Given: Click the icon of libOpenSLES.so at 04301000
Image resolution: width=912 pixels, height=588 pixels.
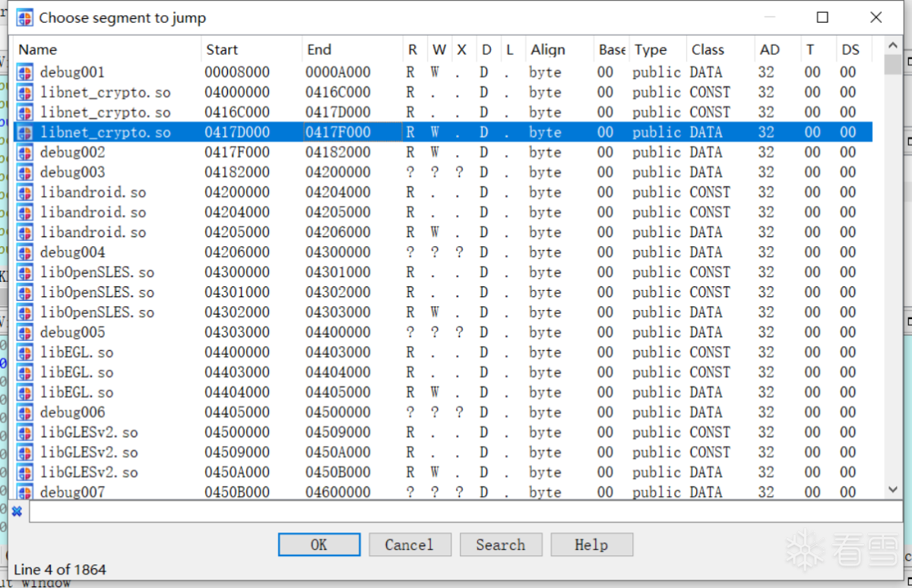Looking at the screenshot, I should (25, 292).
